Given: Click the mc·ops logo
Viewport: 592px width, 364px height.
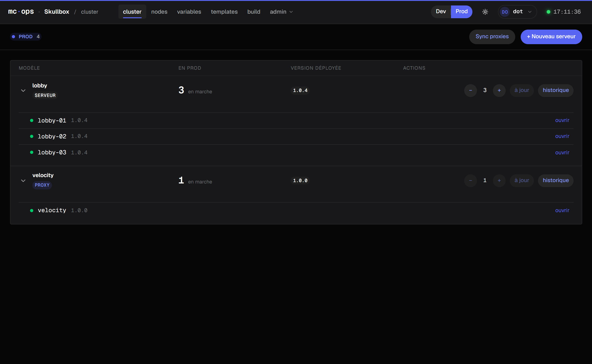Looking at the screenshot, I should tap(21, 12).
